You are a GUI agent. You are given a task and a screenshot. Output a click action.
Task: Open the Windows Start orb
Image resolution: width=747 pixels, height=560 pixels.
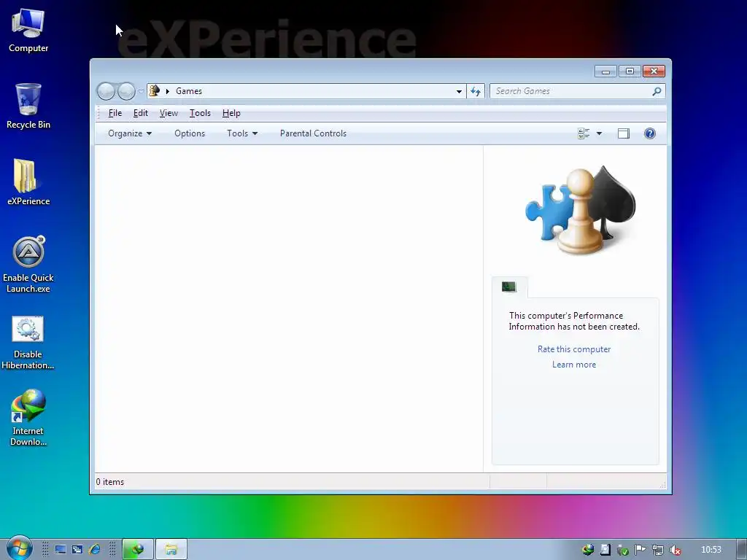19,548
